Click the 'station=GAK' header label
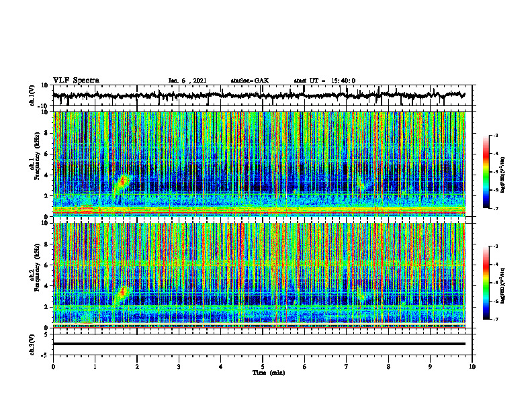The height and width of the screenshot is (411, 532). coord(250,81)
